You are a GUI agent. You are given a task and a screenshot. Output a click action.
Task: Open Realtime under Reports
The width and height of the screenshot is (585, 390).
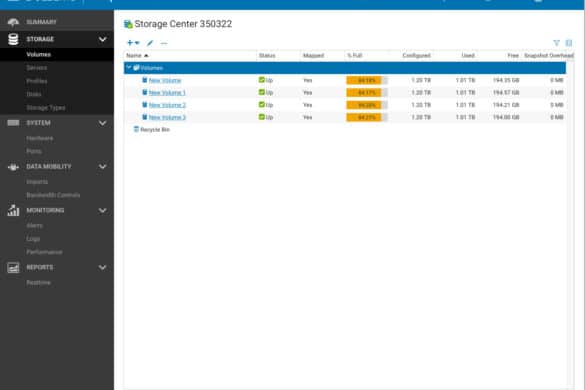38,283
